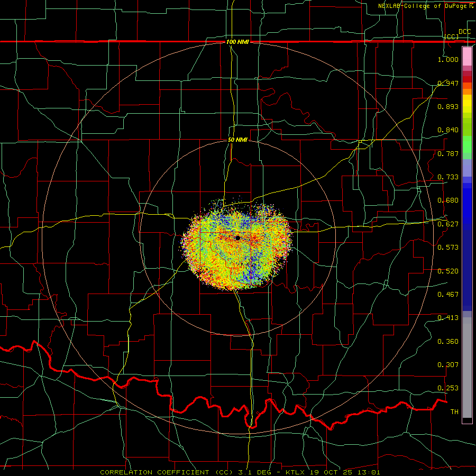Click the 19 OCT 25 date text
This screenshot has height=476, width=476.
tap(331, 472)
